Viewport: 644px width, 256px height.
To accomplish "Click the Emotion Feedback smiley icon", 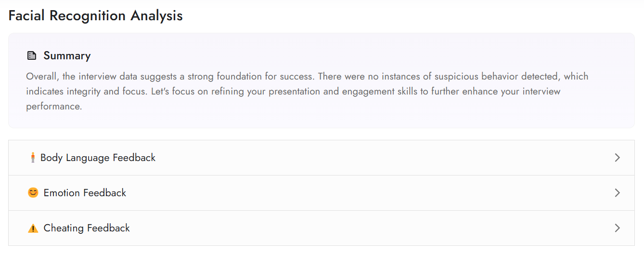I will coord(33,193).
